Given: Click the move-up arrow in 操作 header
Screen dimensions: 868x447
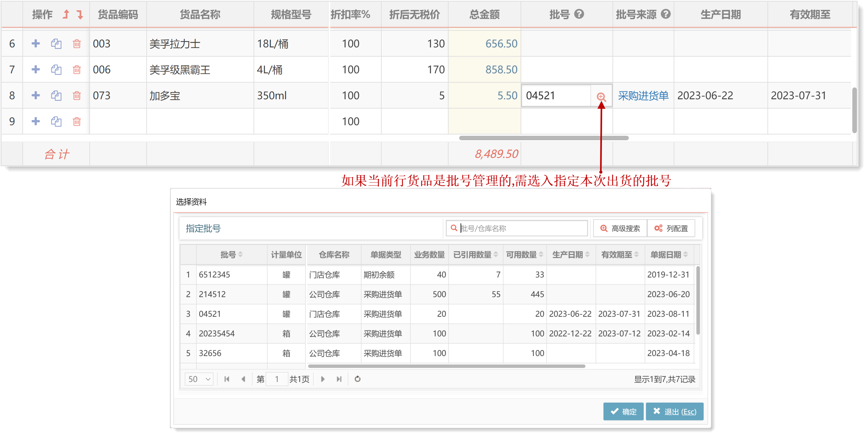Looking at the screenshot, I should coord(66,14).
